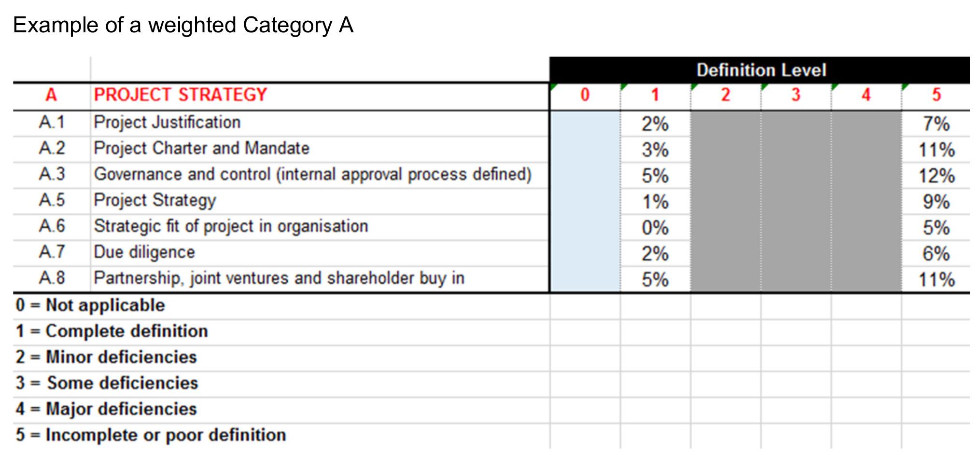Click the 2% cell for Project Justification
The width and height of the screenshot is (980, 455).
(x=655, y=124)
